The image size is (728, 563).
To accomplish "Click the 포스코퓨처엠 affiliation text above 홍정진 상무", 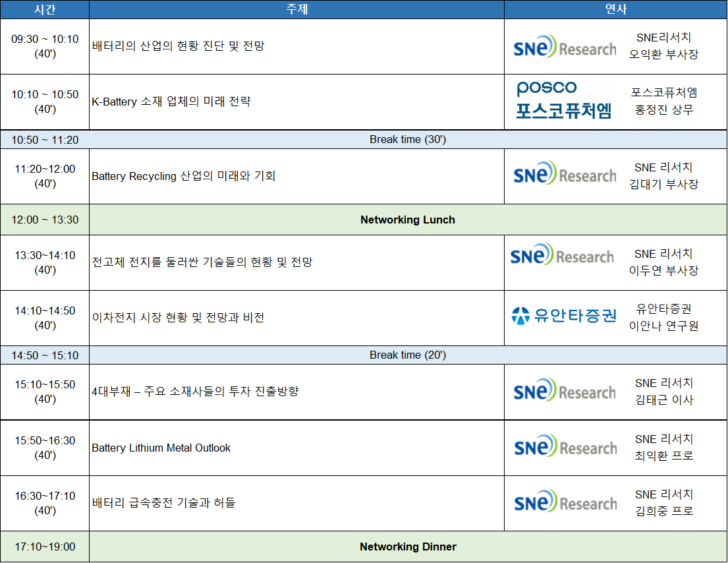I will tap(664, 92).
